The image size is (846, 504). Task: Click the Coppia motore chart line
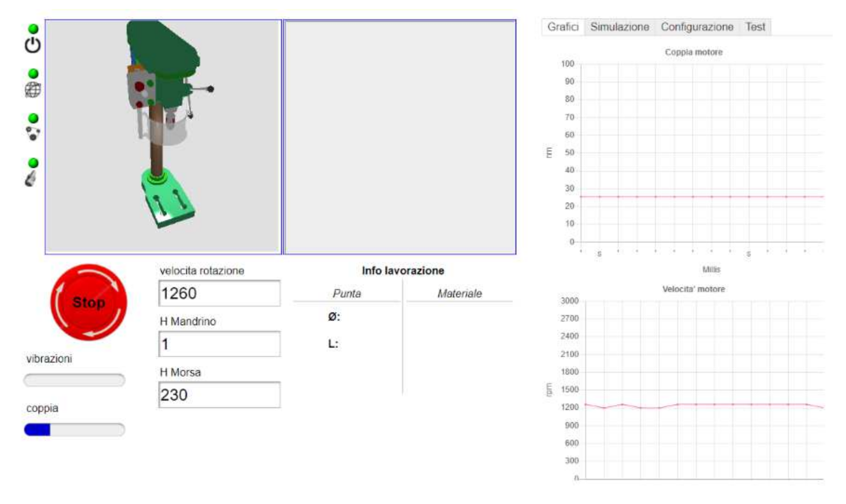tap(702, 197)
